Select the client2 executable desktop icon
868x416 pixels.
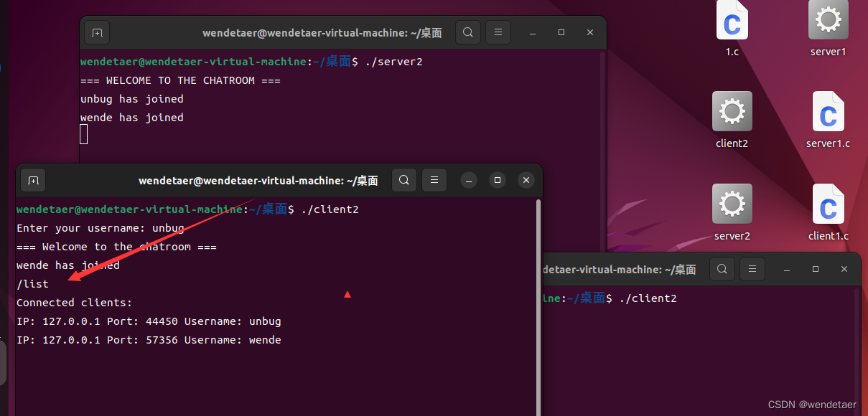tap(732, 119)
